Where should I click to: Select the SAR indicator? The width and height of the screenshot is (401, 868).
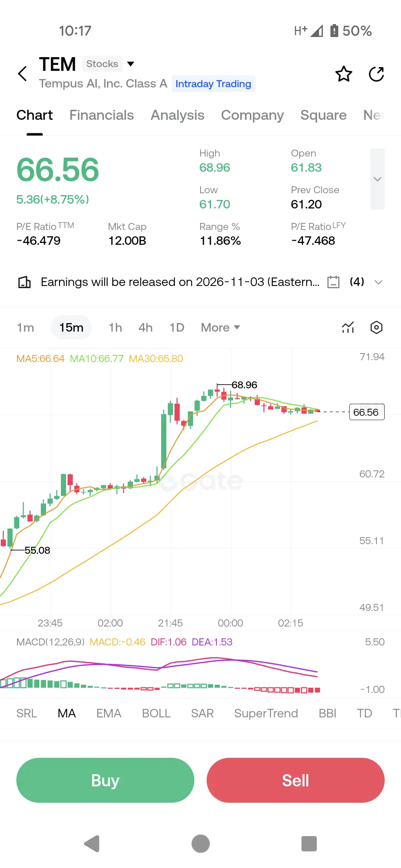click(202, 713)
